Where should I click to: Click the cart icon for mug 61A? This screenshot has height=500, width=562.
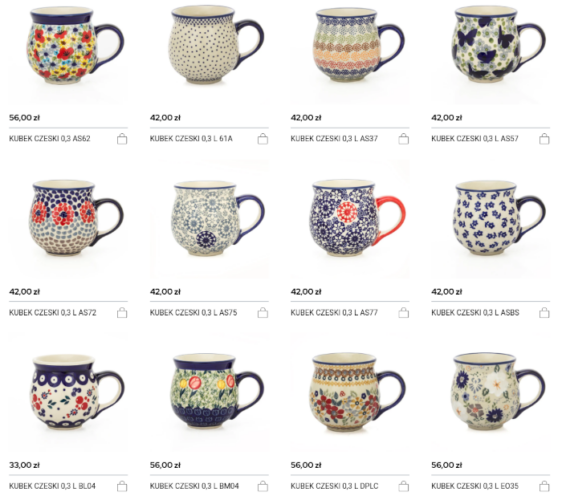(263, 139)
